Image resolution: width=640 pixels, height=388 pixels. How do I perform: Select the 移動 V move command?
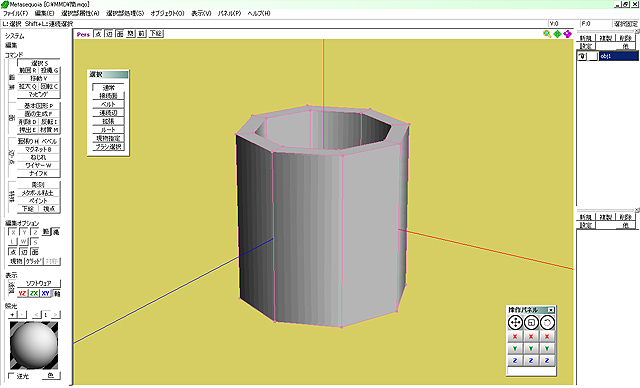(x=39, y=78)
